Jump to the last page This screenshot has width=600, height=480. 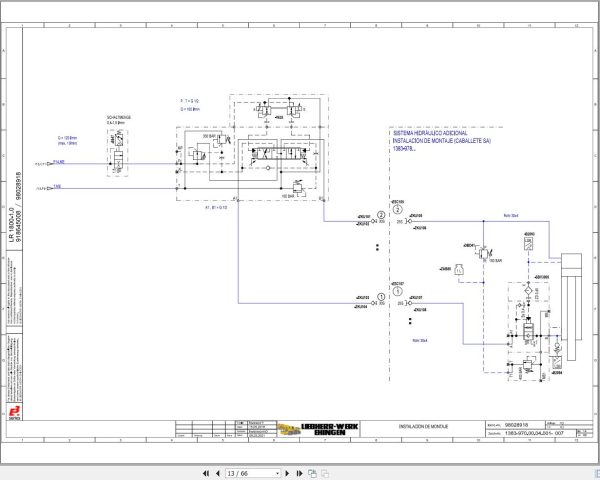[300, 473]
